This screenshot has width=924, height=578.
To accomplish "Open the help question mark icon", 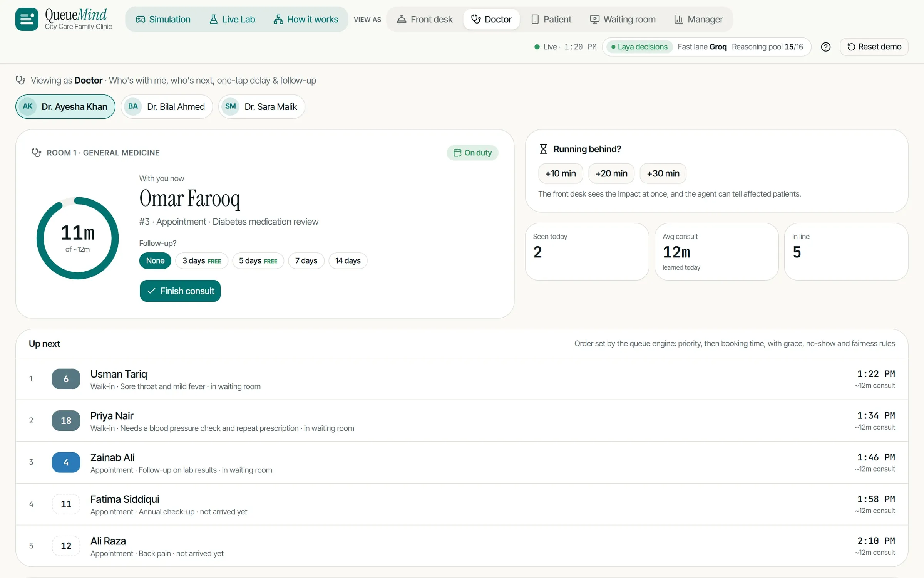I will (x=825, y=47).
